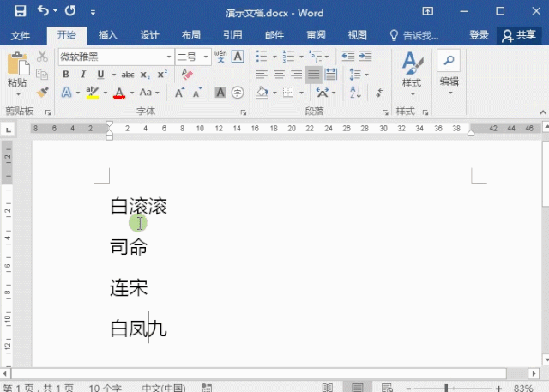Undo the last action
The image size is (549, 392).
43,11
